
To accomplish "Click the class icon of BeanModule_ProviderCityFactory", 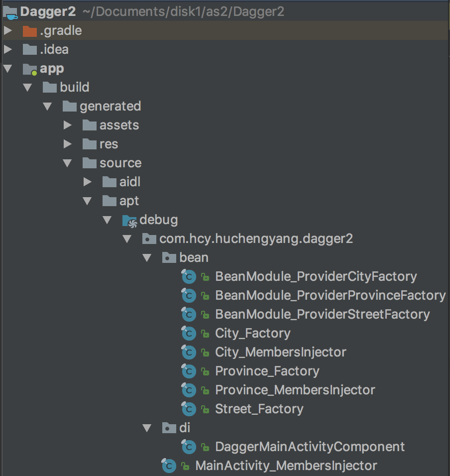I will point(189,276).
